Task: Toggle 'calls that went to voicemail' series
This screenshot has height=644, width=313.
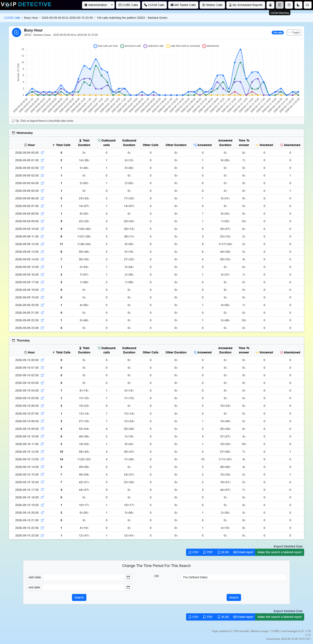Action: (183, 46)
